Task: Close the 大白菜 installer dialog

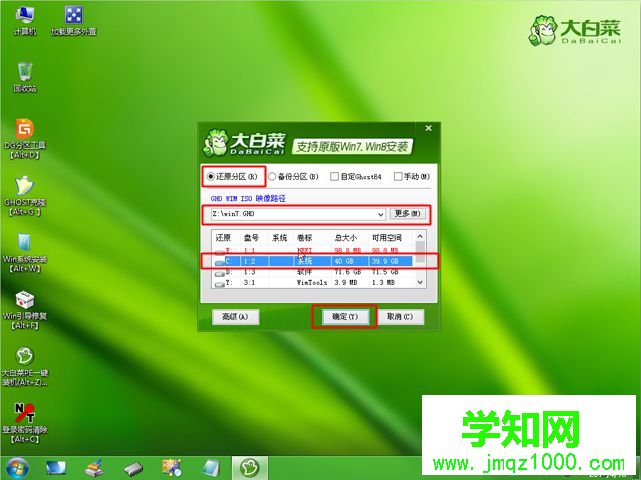Action: pos(428,128)
